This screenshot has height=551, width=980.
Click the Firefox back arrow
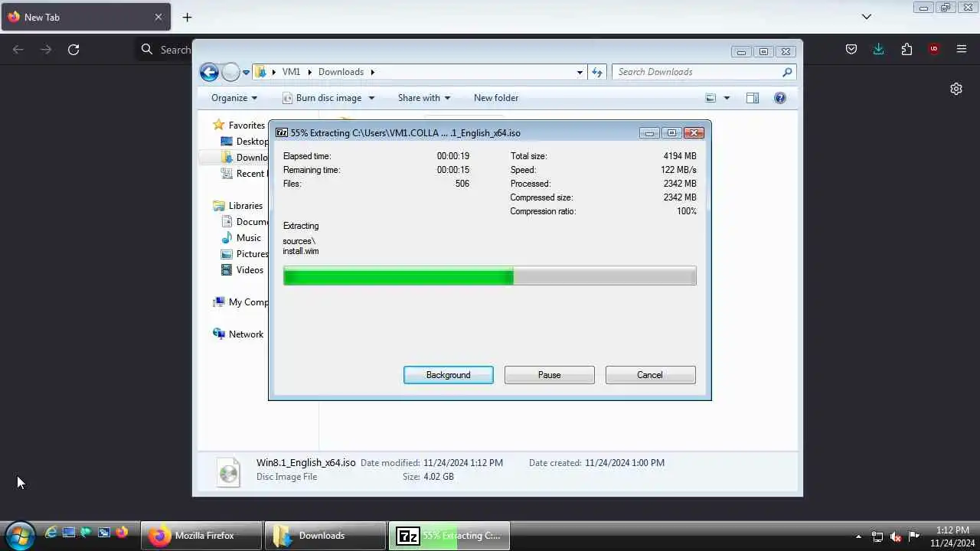pos(18,49)
